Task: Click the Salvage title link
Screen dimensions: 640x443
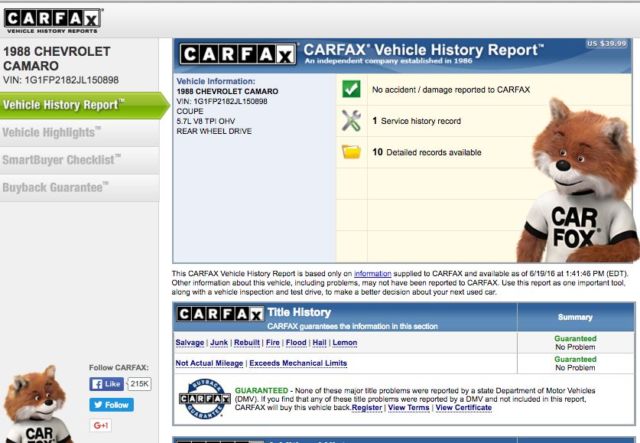Action: pyautogui.click(x=190, y=343)
